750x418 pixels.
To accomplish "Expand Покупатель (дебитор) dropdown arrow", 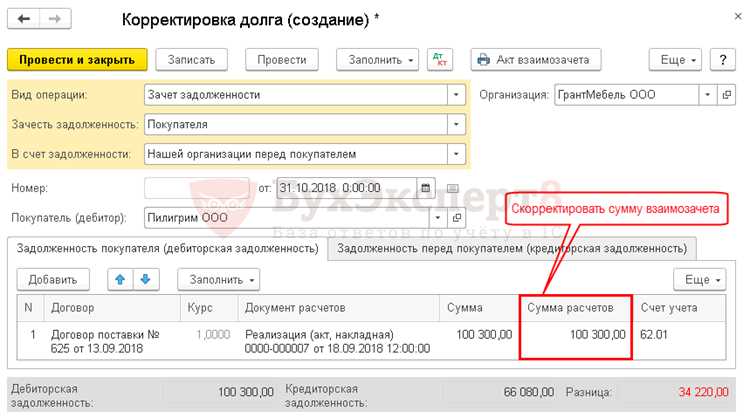I will [438, 218].
